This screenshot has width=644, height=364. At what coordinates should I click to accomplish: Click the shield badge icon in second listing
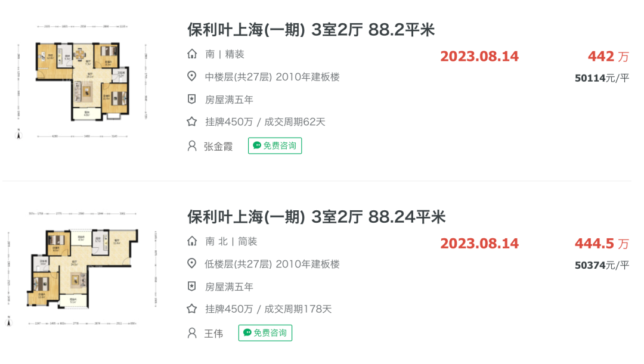coord(192,286)
